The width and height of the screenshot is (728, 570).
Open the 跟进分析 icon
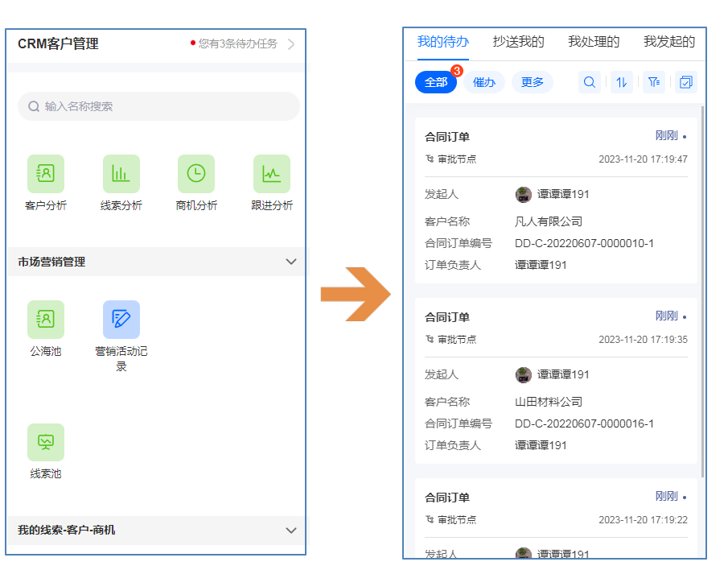tap(272, 173)
